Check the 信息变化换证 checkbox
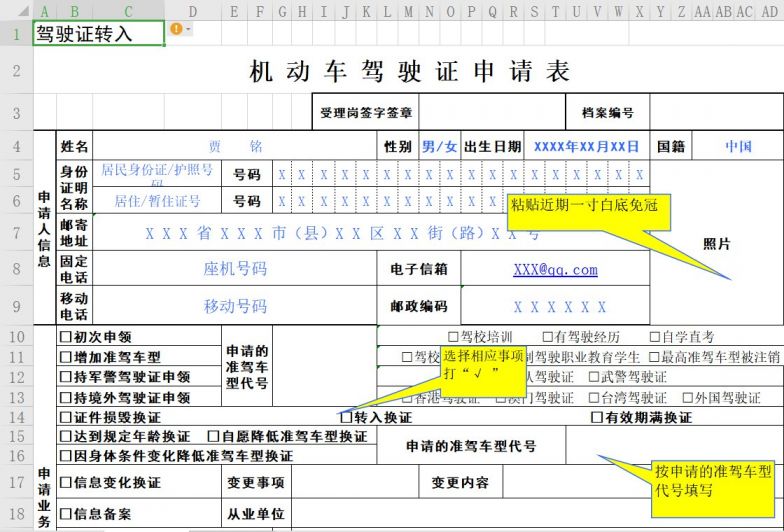The image size is (784, 532). pos(66,482)
